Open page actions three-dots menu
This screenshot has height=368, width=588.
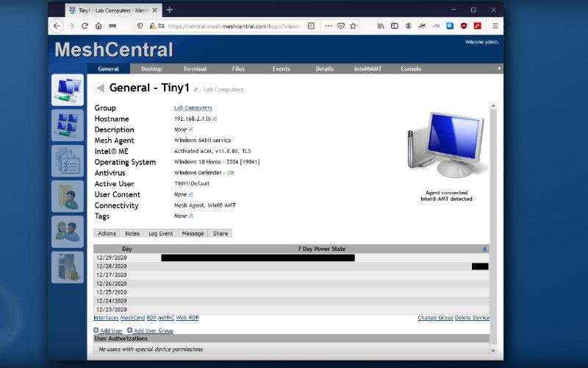[329, 26]
